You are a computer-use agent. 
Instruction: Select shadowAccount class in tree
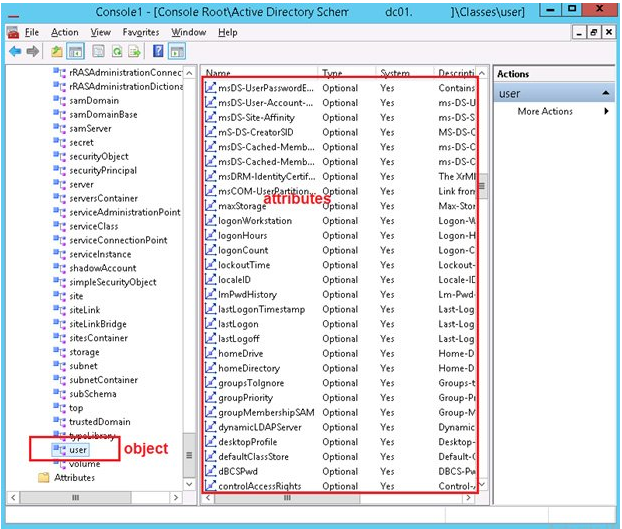tap(103, 268)
